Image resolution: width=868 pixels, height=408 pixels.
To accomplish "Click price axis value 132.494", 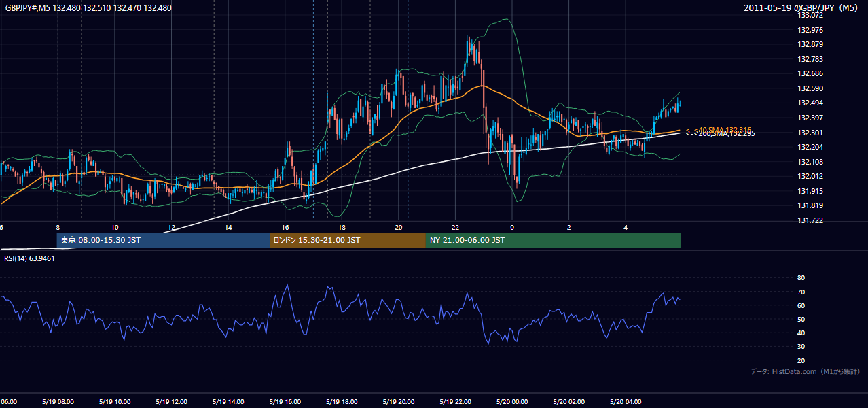I will tap(810, 103).
